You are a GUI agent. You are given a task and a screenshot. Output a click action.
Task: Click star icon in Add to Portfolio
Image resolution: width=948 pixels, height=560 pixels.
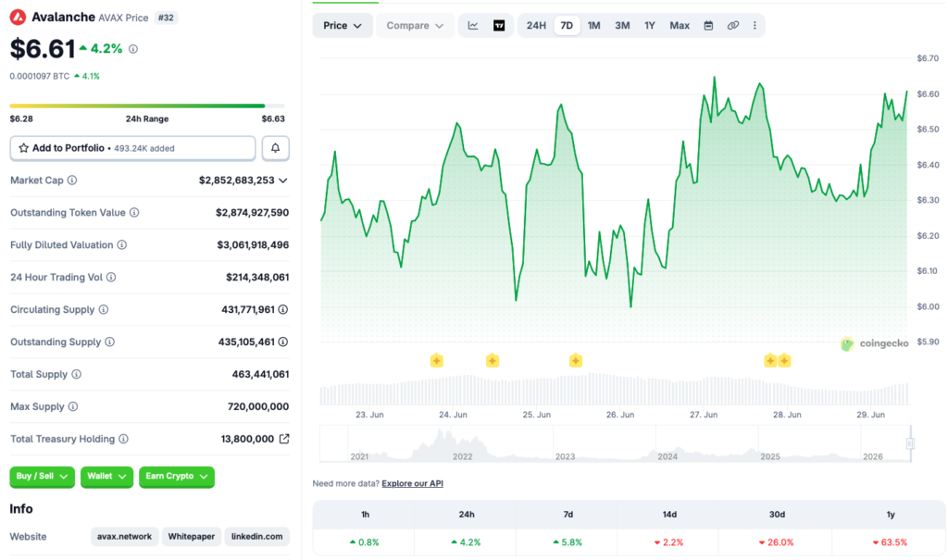click(23, 148)
